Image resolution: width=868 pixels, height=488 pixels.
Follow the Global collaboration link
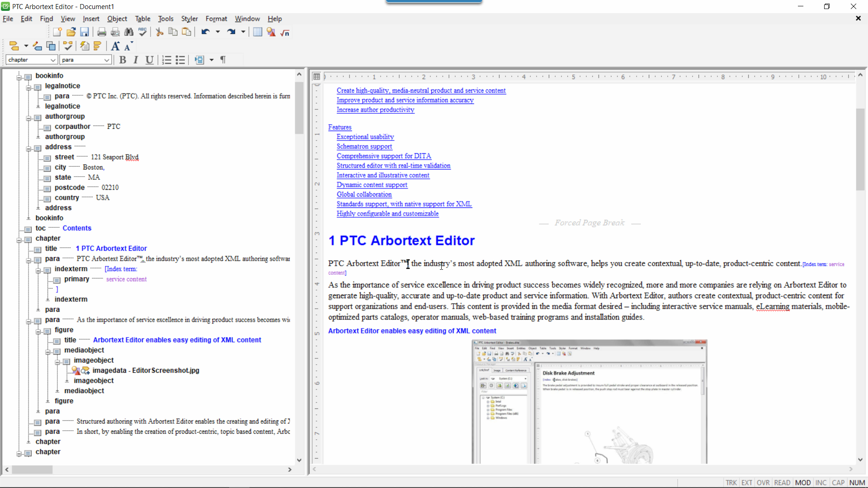click(x=364, y=194)
